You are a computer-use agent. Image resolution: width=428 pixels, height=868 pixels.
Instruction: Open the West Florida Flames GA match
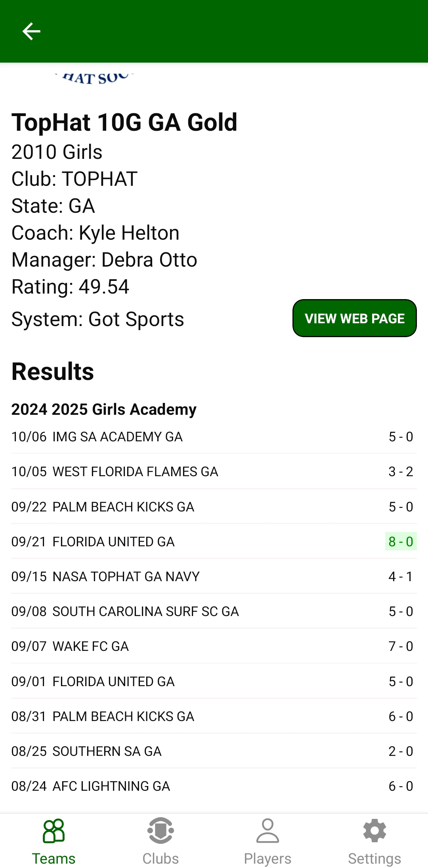coord(214,471)
